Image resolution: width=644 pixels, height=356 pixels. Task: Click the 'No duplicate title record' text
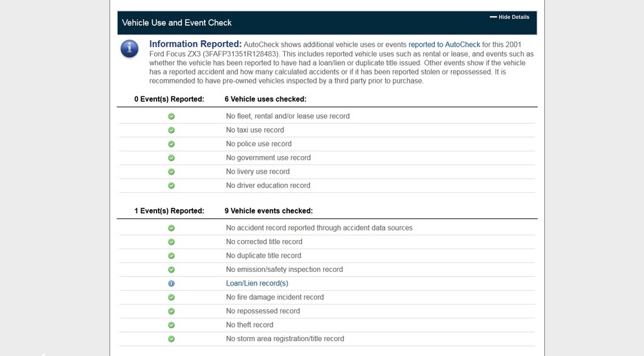coord(263,256)
